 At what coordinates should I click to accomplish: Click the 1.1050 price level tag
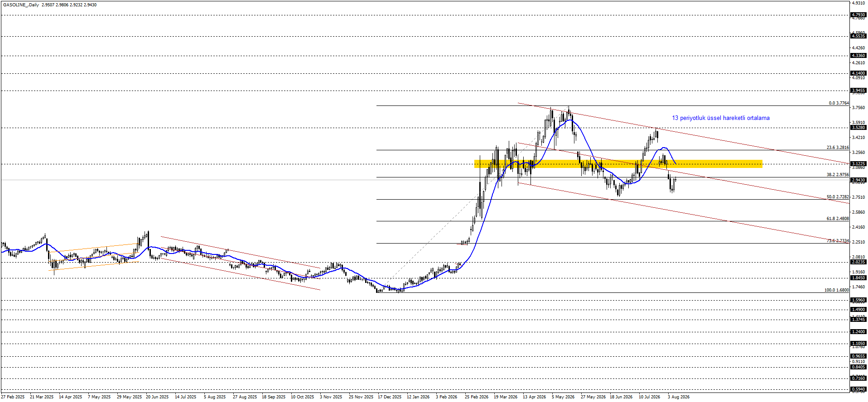(858, 344)
